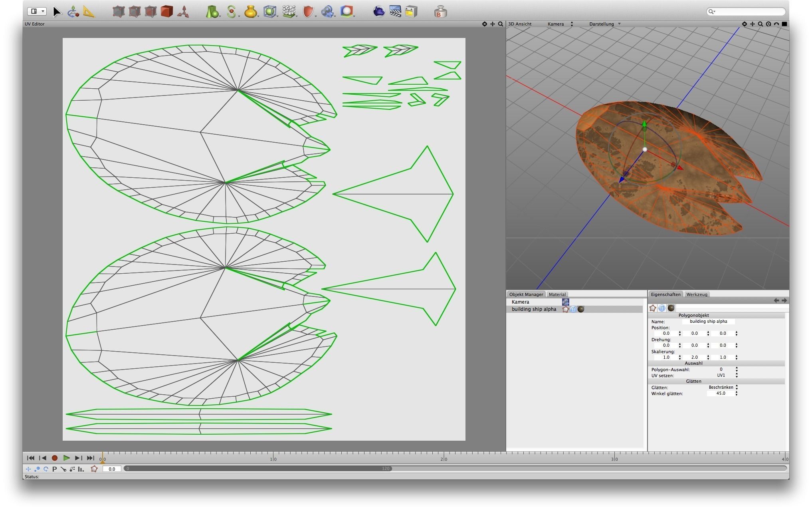Screen dimensions: 812x511
Task: Click the Winkel glätten value field
Action: pyautogui.click(x=721, y=394)
